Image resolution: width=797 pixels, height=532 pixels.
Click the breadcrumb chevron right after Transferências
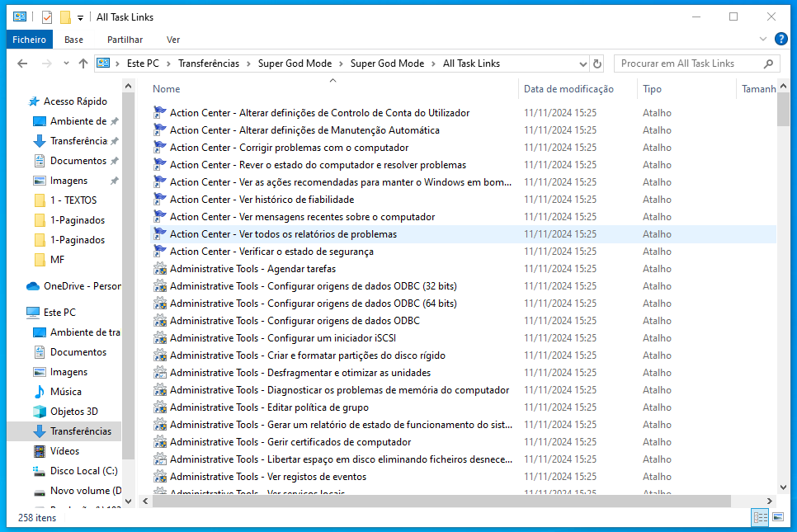pos(249,64)
